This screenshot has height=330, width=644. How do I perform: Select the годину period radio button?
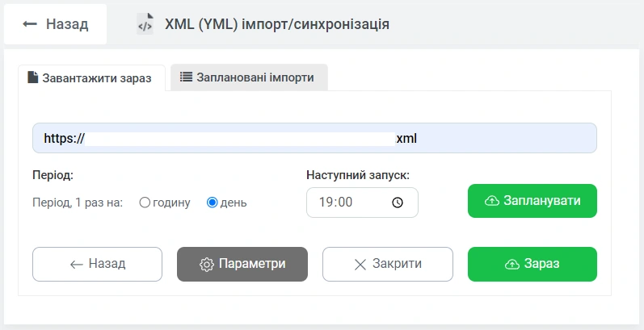click(x=145, y=203)
